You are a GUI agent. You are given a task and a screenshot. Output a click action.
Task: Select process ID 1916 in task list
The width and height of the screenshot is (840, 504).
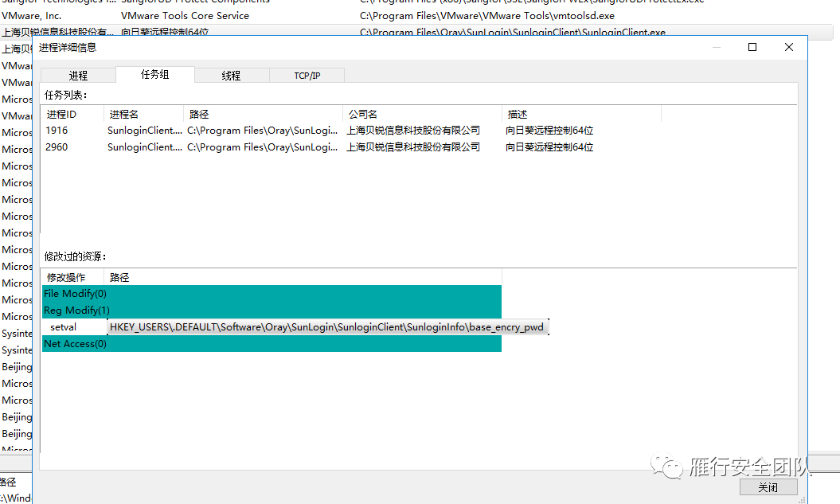[57, 130]
